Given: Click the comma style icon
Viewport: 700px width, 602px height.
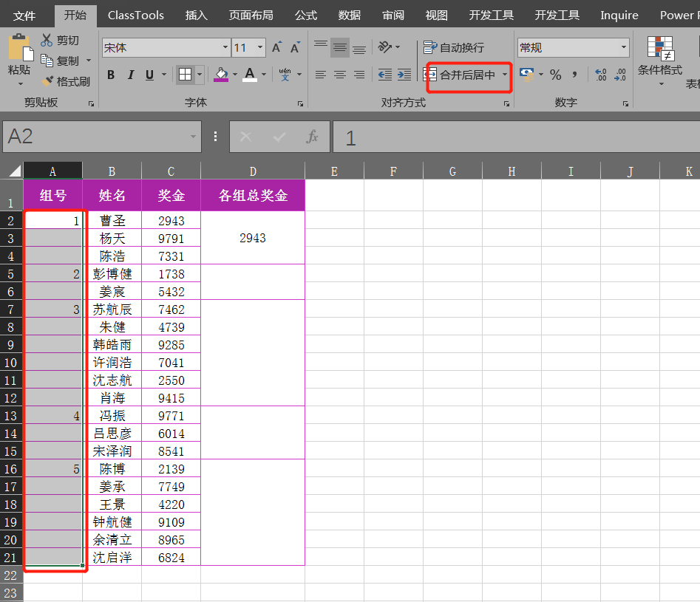Looking at the screenshot, I should pyautogui.click(x=574, y=75).
